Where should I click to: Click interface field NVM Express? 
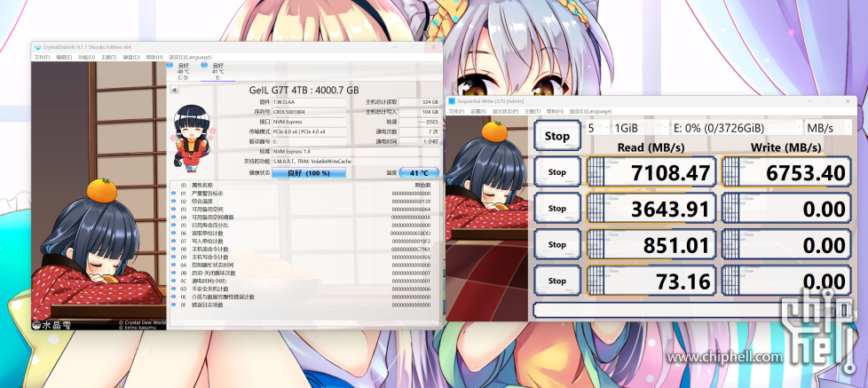(309, 122)
